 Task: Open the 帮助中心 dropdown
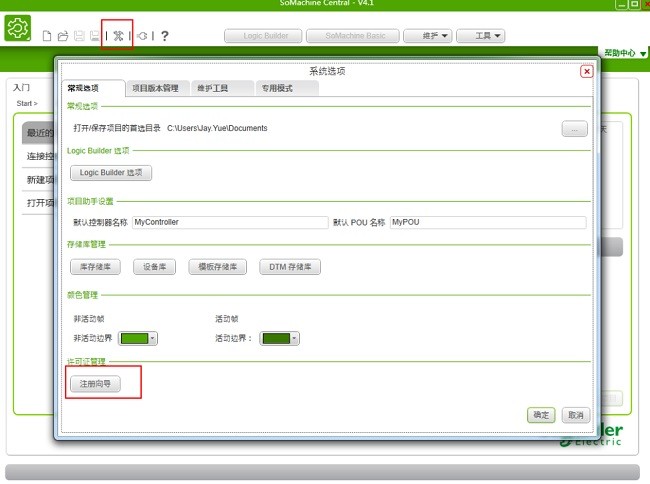(x=625, y=53)
